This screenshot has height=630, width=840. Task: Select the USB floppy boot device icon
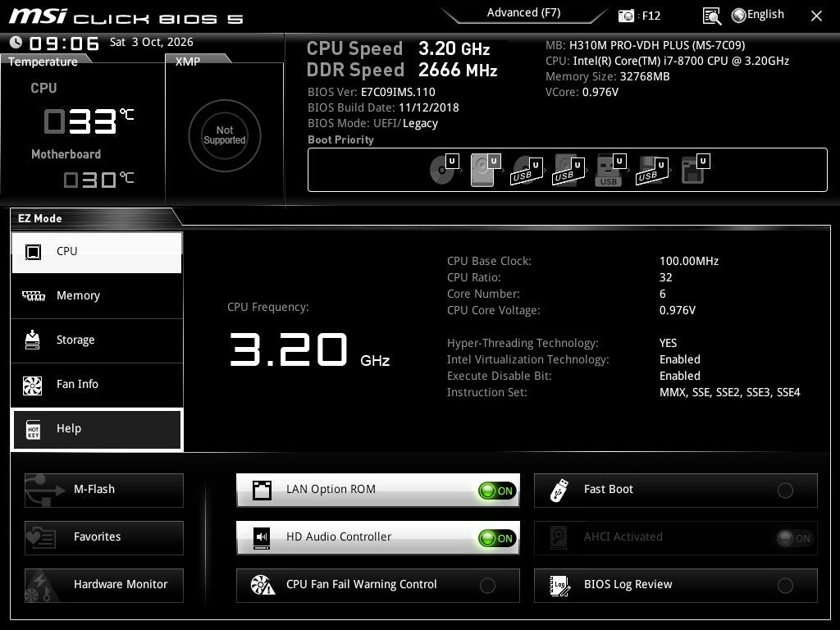coord(652,171)
